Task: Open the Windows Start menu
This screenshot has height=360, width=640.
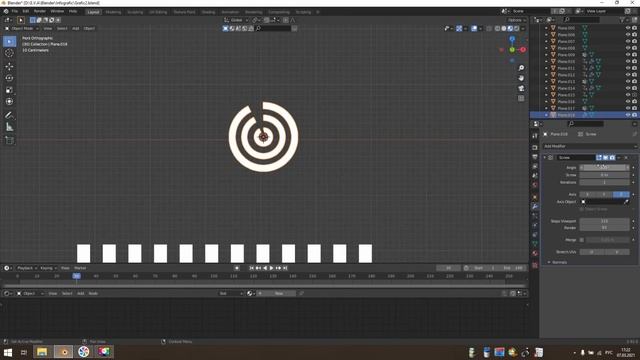Action: pyautogui.click(x=8, y=352)
